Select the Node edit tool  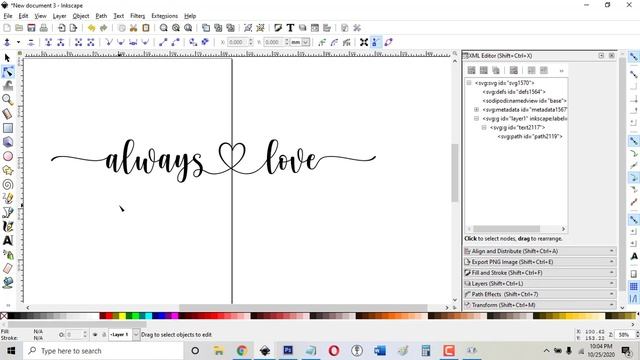click(7, 72)
